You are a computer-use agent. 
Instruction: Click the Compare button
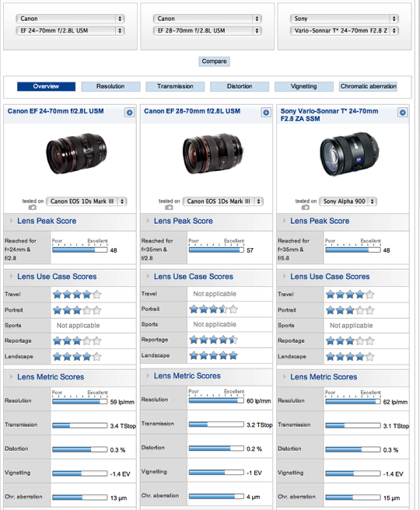(214, 61)
